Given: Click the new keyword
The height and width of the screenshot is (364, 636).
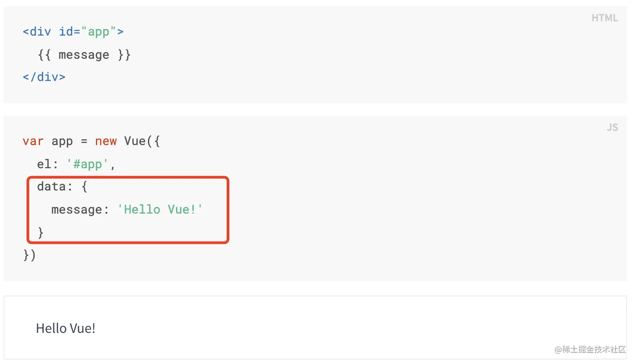Looking at the screenshot, I should coord(106,141).
